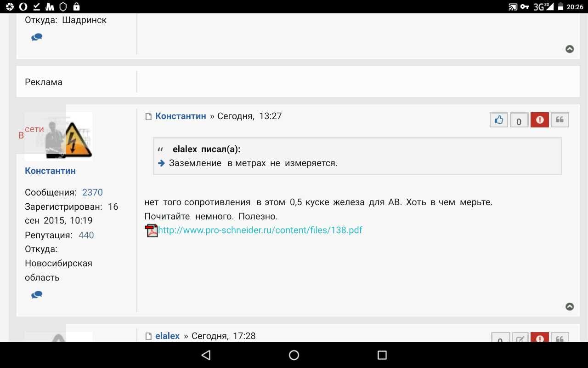Image resolution: width=588 pixels, height=368 pixels.
Task: Open Константин's reputation value 440
Action: [86, 235]
